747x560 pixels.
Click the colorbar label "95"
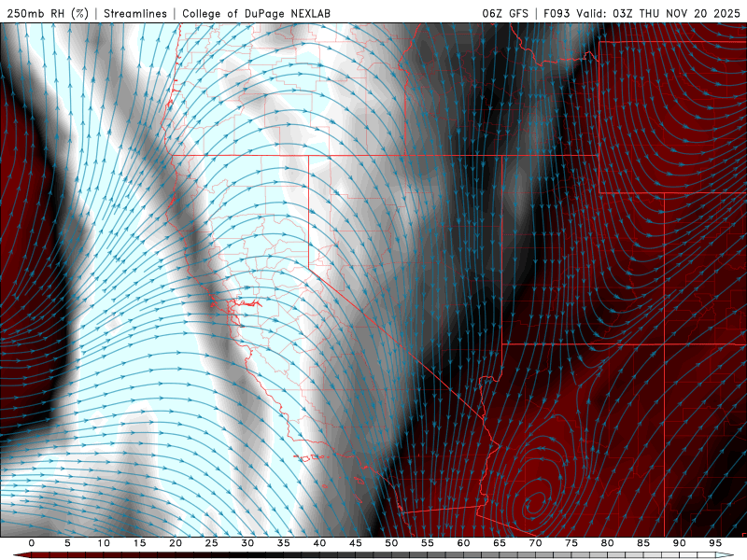pos(715,543)
